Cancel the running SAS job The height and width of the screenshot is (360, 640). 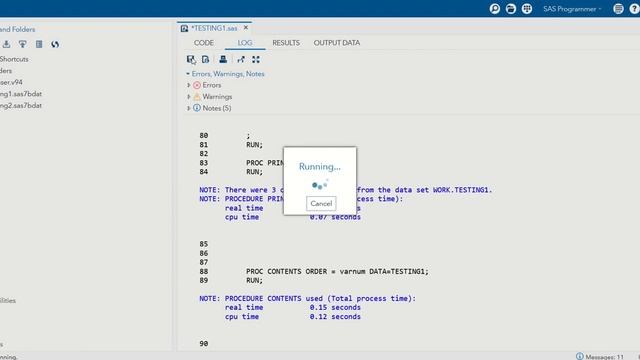[x=321, y=203]
